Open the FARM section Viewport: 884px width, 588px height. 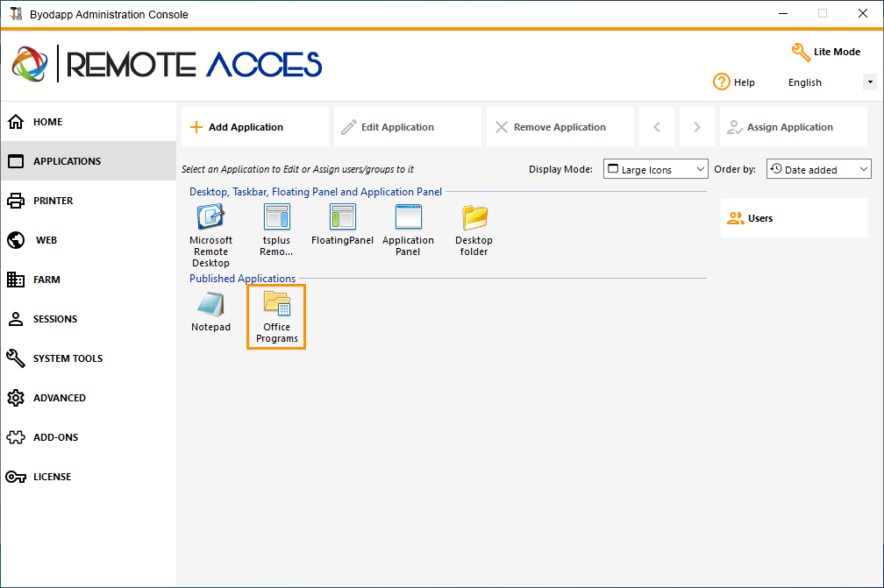pos(89,280)
